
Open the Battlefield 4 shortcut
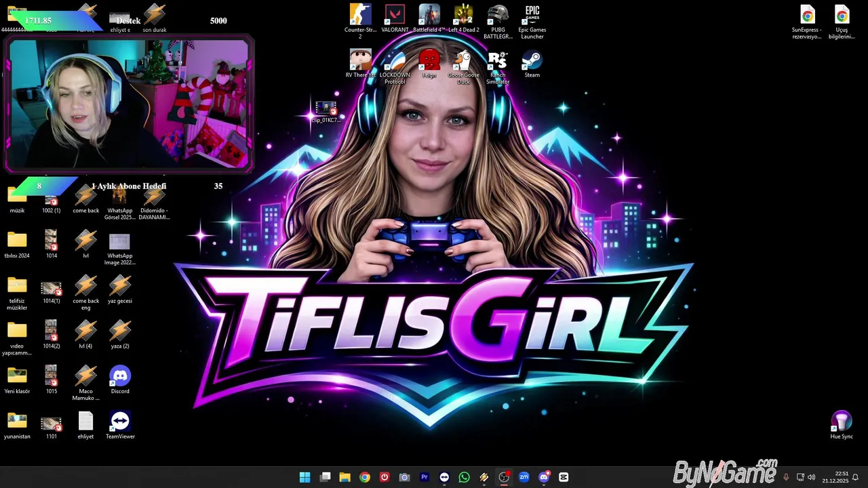pyautogui.click(x=429, y=19)
